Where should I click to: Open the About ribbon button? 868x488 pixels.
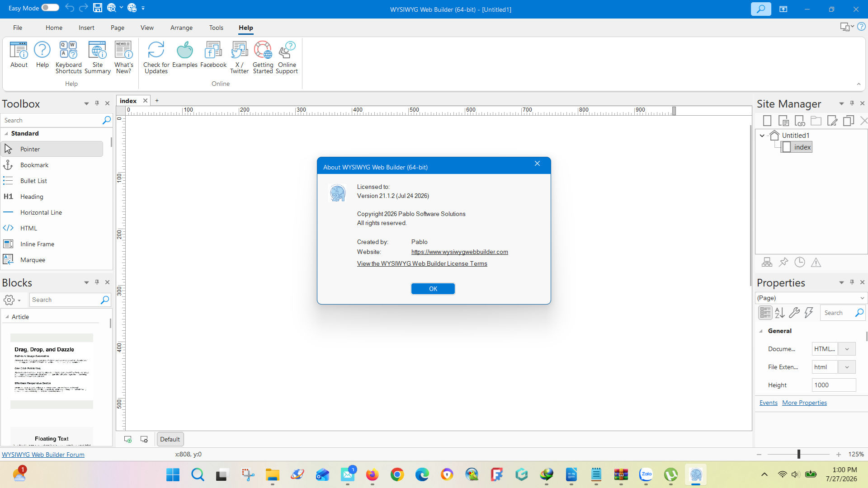pyautogui.click(x=19, y=55)
